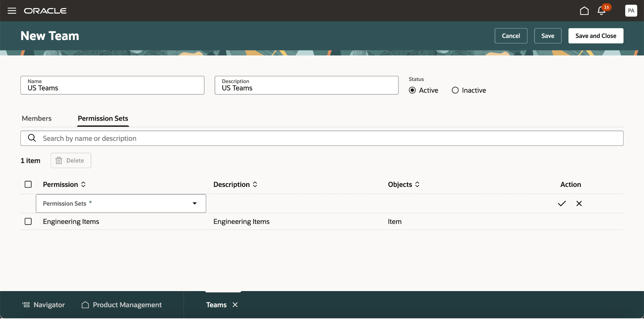Close the Teams bottom tab
This screenshot has width=644, height=319.
tap(235, 305)
